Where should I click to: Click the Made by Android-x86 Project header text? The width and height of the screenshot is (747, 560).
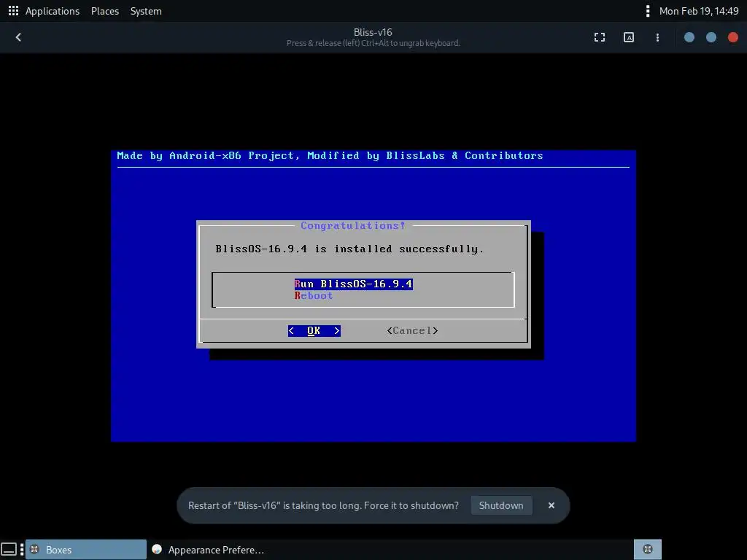330,156
